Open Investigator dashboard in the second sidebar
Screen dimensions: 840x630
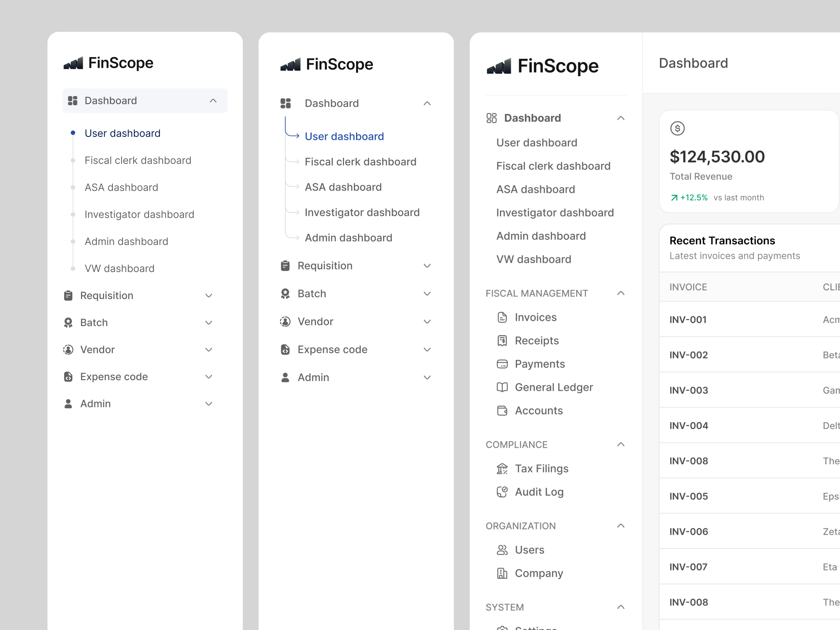tap(362, 212)
